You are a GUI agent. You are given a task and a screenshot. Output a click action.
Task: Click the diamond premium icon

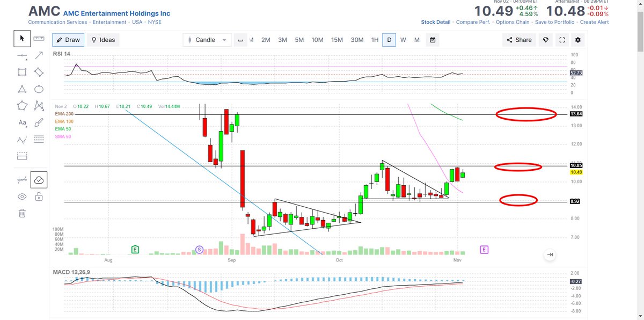pyautogui.click(x=546, y=40)
